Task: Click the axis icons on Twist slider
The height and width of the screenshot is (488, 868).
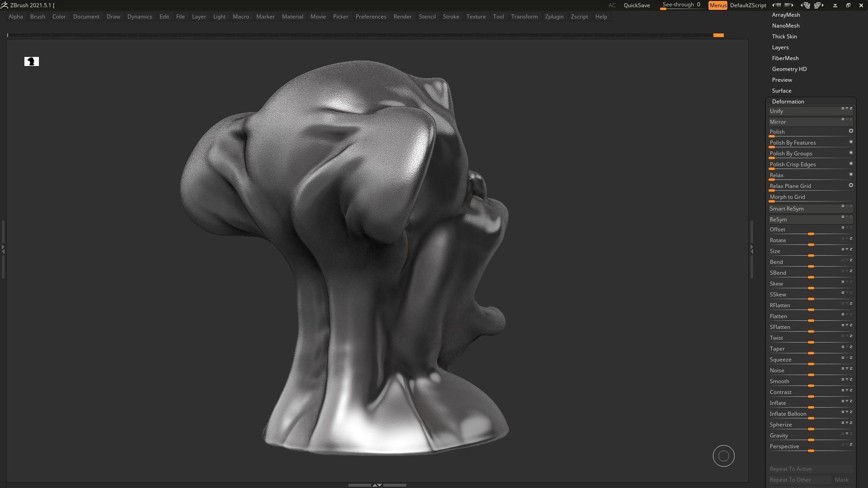Action: [x=847, y=336]
